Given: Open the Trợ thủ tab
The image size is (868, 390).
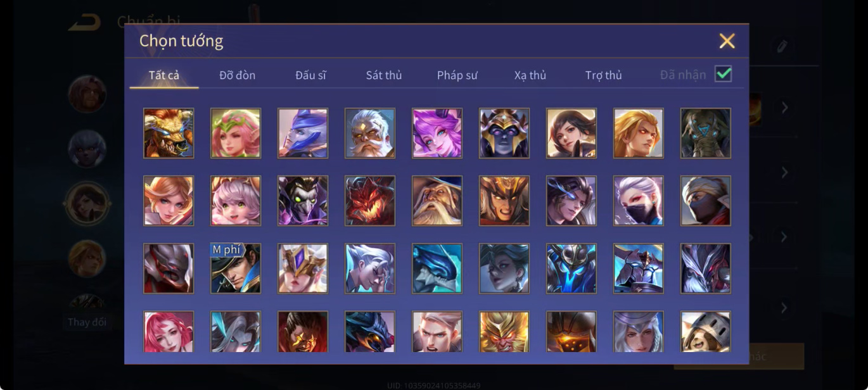Looking at the screenshot, I should tap(604, 75).
